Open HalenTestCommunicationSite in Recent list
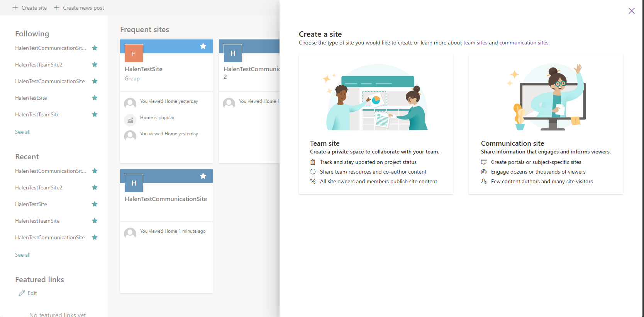 (x=50, y=237)
